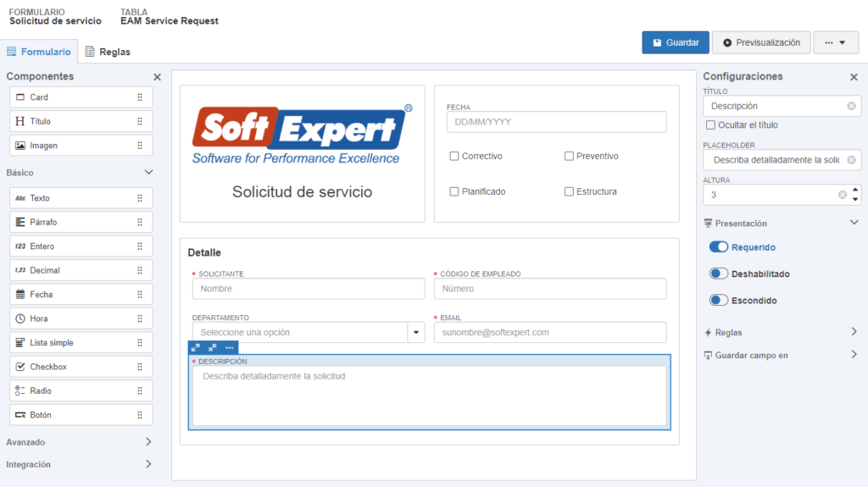
Task: Open the three-dot menu on Descripción field
Action: coord(230,347)
